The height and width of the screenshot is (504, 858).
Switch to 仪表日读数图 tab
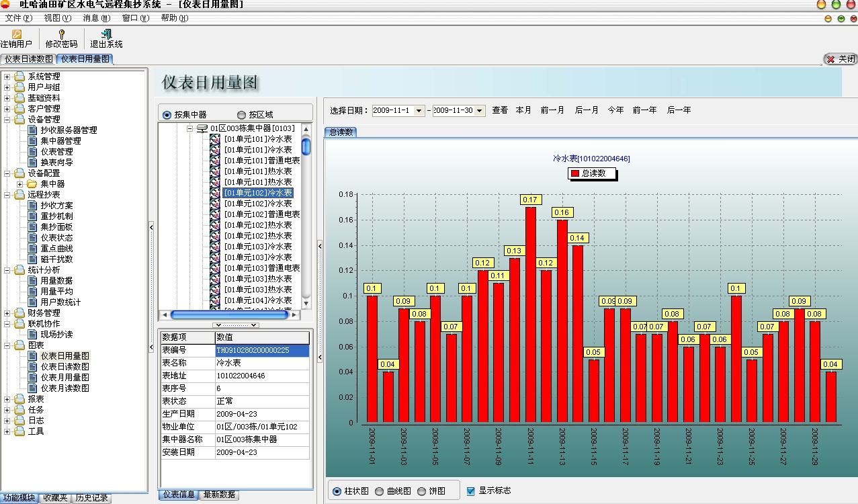point(28,59)
